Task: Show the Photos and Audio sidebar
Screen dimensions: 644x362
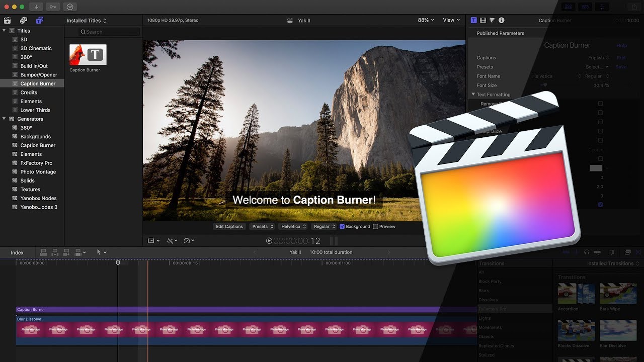Action: point(23,21)
